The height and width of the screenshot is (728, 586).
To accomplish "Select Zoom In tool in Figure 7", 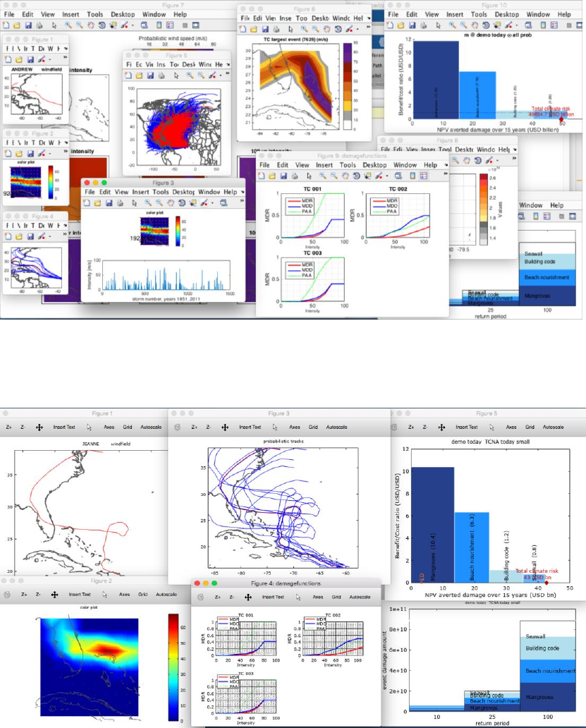I will tap(68, 25).
